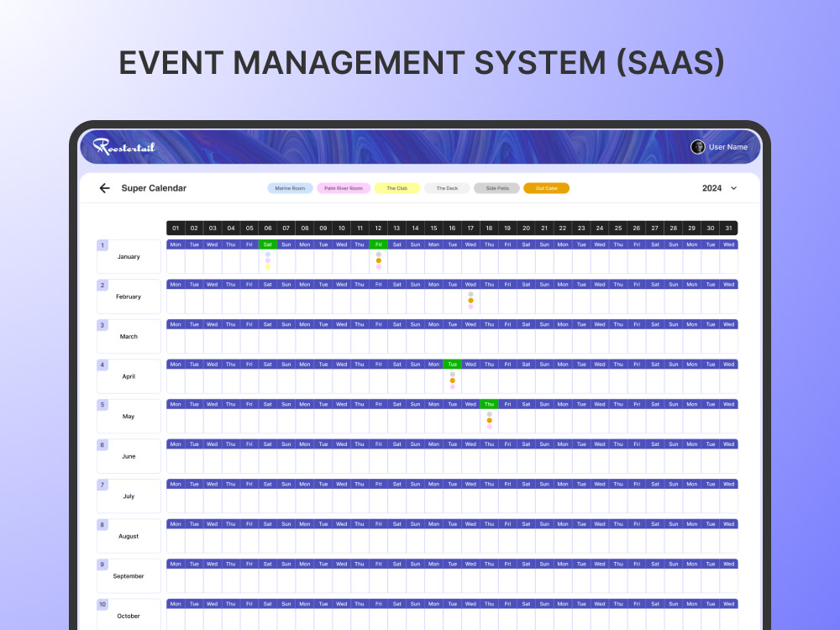840x630 pixels.
Task: Select the green Sat cell in January
Action: click(x=268, y=244)
